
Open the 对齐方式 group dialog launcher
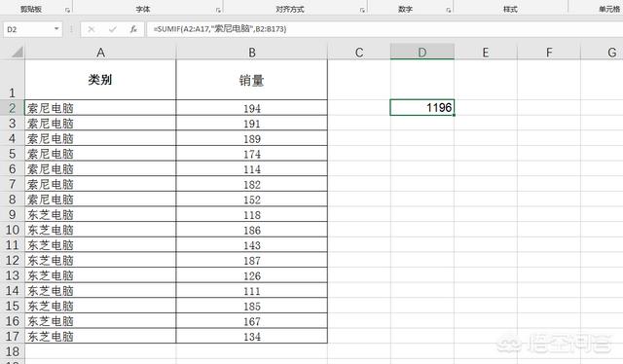pos(362,11)
